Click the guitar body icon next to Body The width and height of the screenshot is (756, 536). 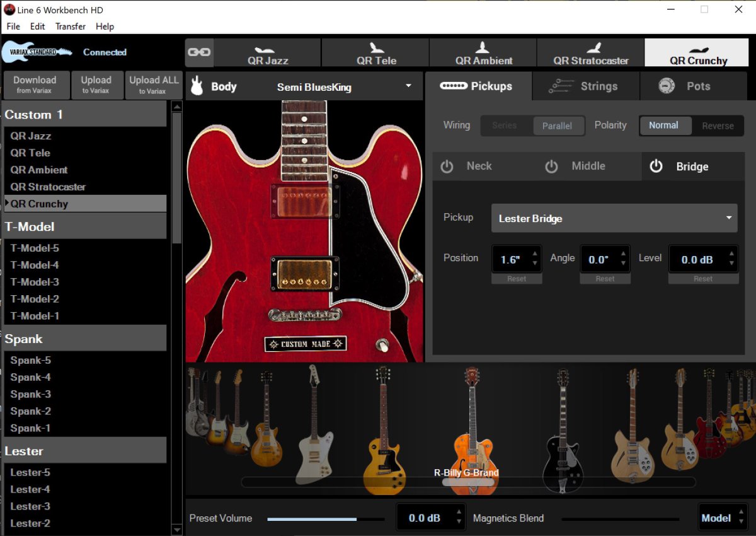197,86
